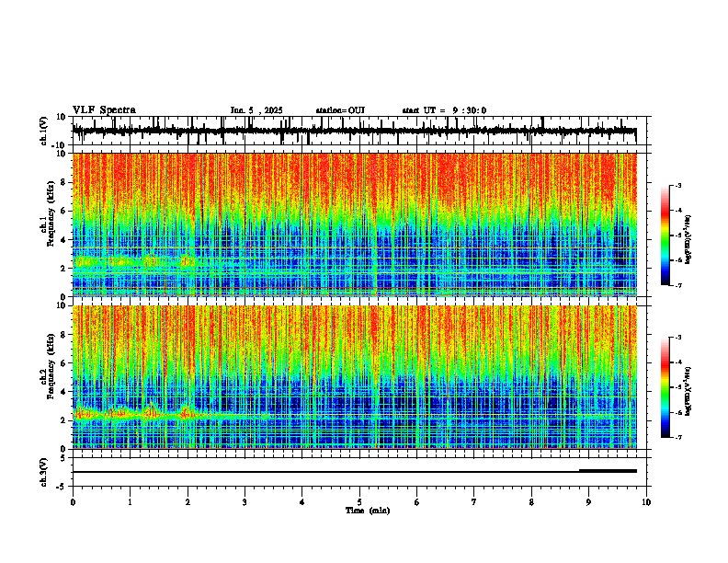
Task: Click the ch.2 spectrogram color scale bar
Action: coord(665,387)
